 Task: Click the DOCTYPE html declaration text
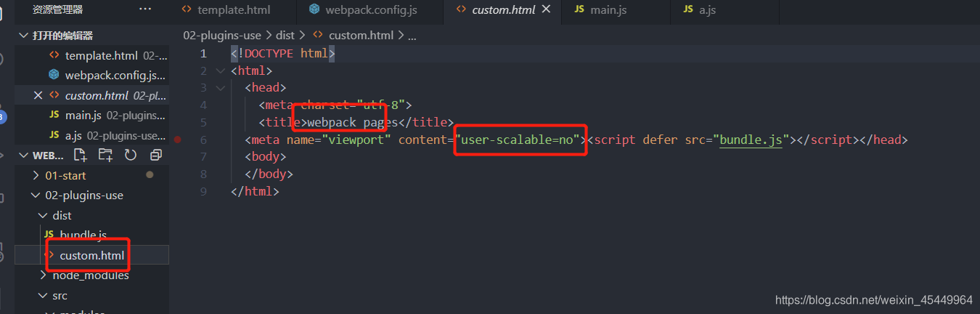pyautogui.click(x=282, y=53)
